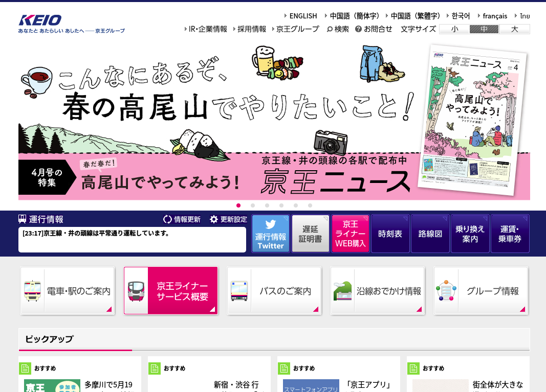Click the ピックアップ section heading
The width and height of the screenshot is (546, 392).
pyautogui.click(x=50, y=339)
